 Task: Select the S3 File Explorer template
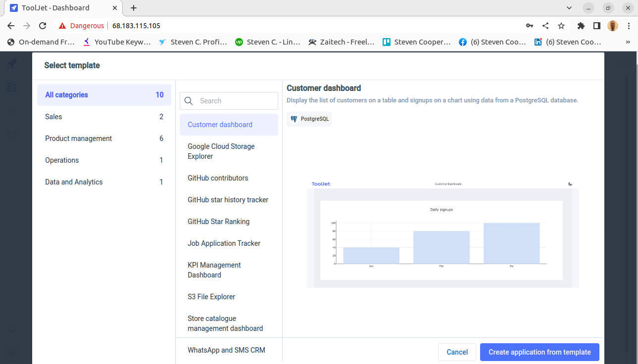pyautogui.click(x=229, y=297)
